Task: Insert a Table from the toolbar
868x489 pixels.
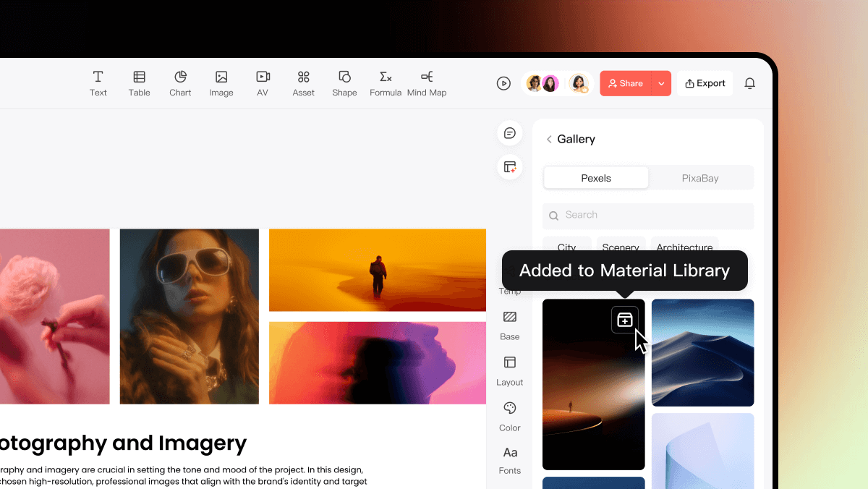Action: (140, 83)
